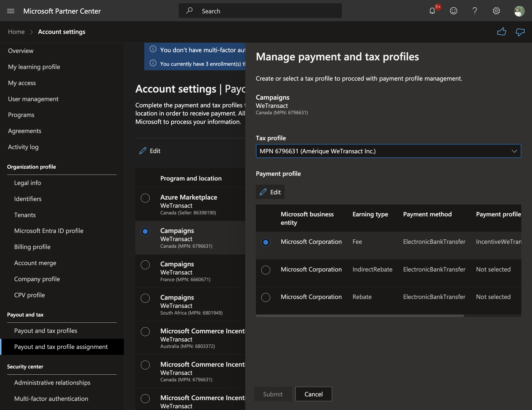Open Overview in the sidebar
The width and height of the screenshot is (532, 410).
[21, 51]
